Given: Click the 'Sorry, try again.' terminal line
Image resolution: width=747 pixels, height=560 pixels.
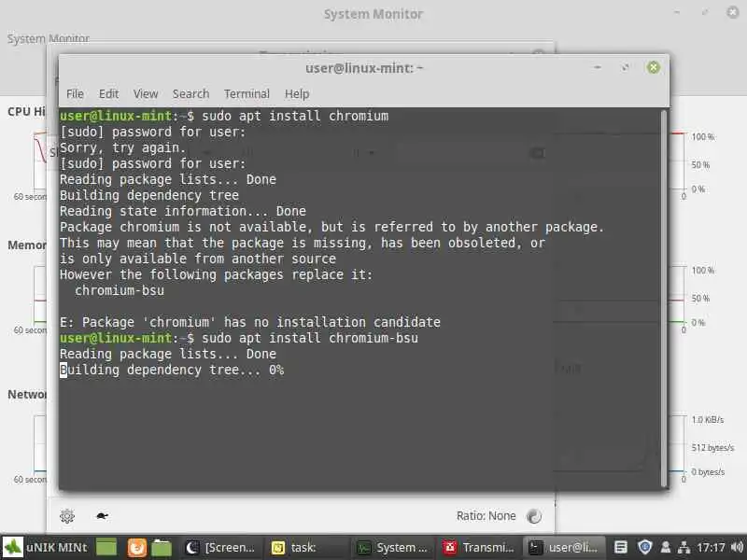Looking at the screenshot, I should coord(123,148).
